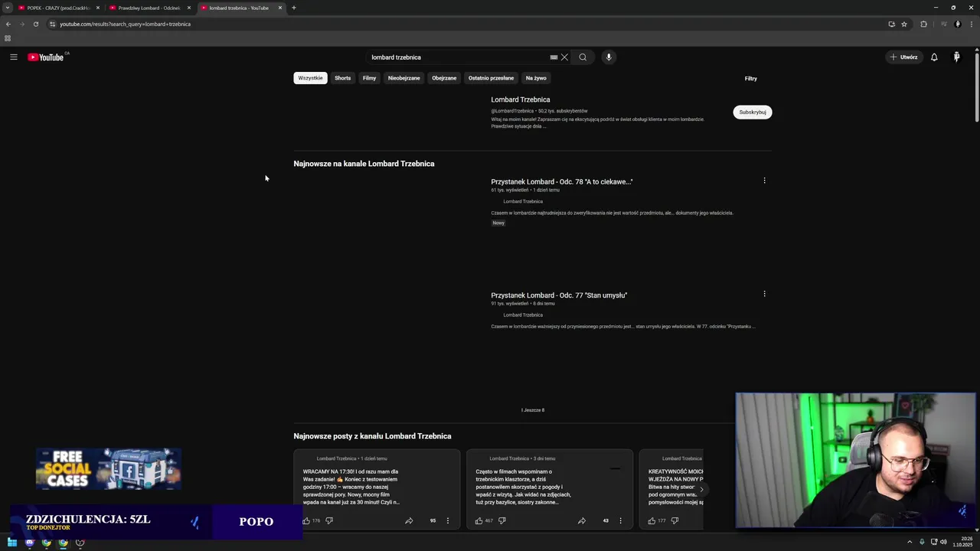Image resolution: width=980 pixels, height=551 pixels.
Task: Open a new browser tab with plus
Action: click(293, 8)
